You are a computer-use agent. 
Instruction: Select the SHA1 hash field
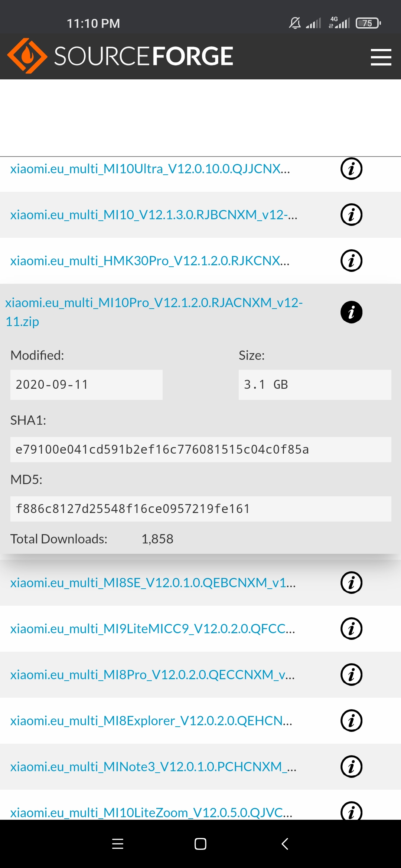point(200,450)
